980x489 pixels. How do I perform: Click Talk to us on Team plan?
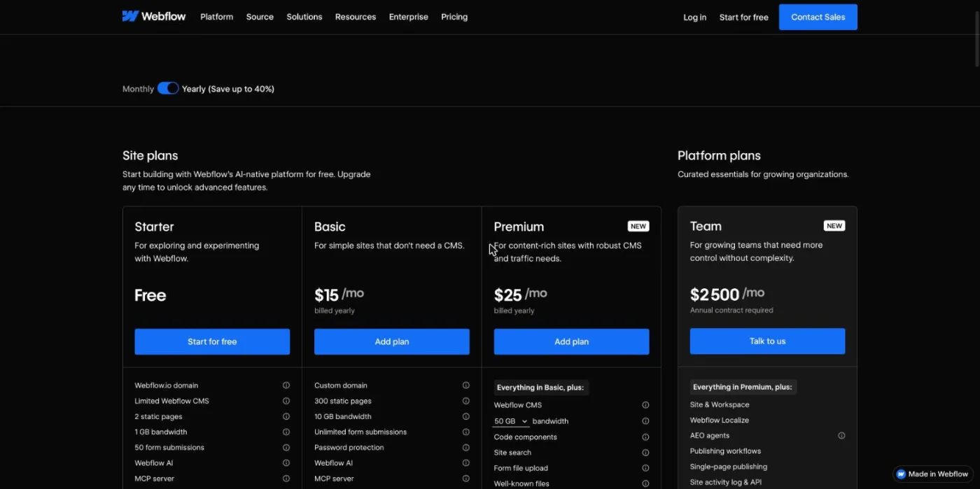pyautogui.click(x=767, y=341)
